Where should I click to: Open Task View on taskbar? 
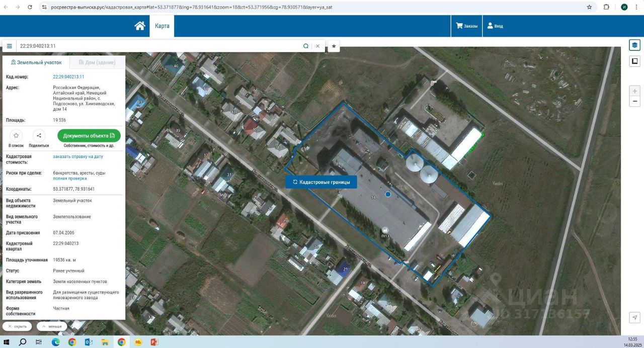(39, 342)
